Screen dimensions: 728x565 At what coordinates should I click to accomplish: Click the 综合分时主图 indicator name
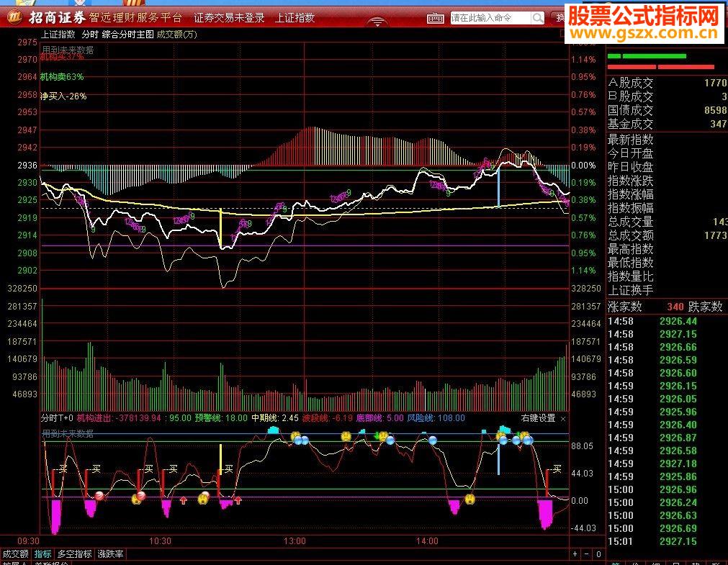(x=127, y=35)
